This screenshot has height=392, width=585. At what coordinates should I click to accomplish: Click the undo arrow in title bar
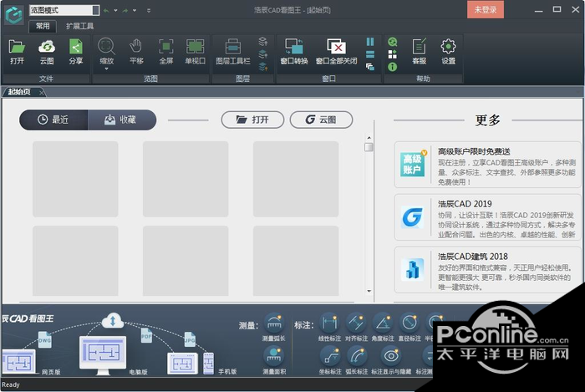106,10
